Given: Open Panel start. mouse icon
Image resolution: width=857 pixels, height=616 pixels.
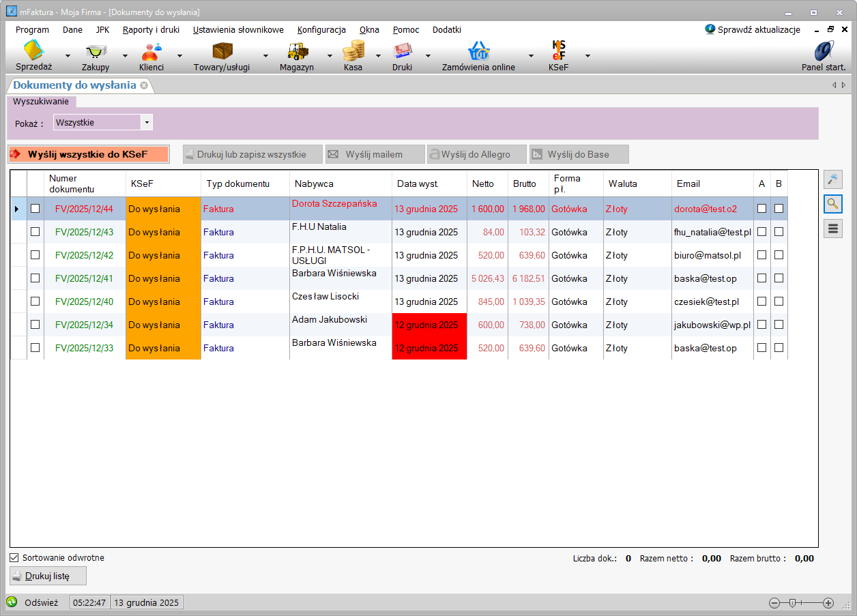Looking at the screenshot, I should [x=824, y=52].
